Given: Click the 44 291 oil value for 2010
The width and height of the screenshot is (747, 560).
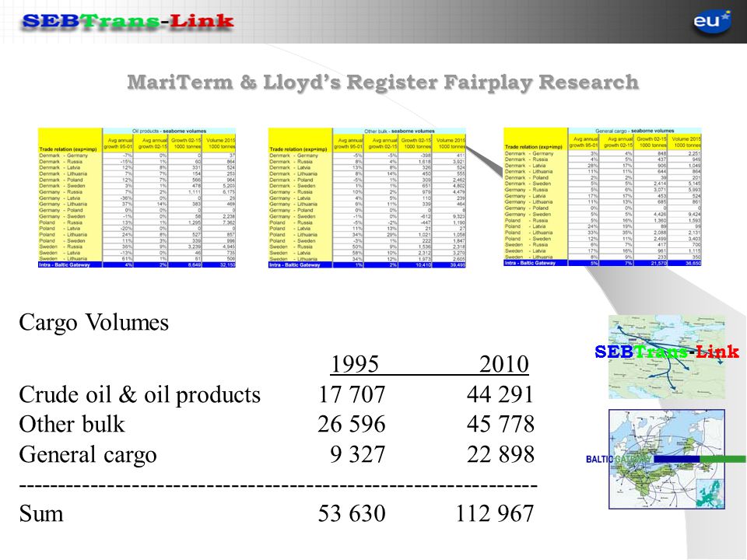Looking at the screenshot, I should [500, 395].
